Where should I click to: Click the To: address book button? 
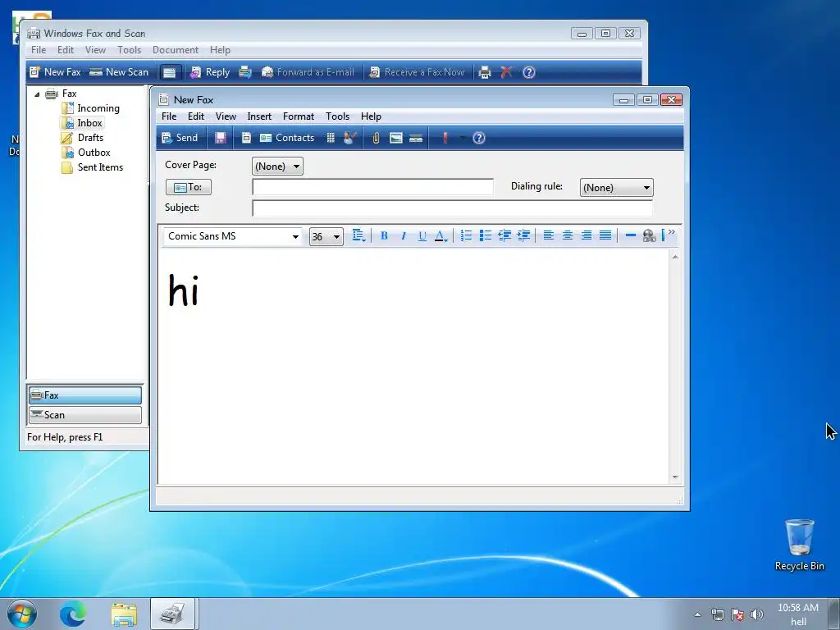(x=189, y=187)
